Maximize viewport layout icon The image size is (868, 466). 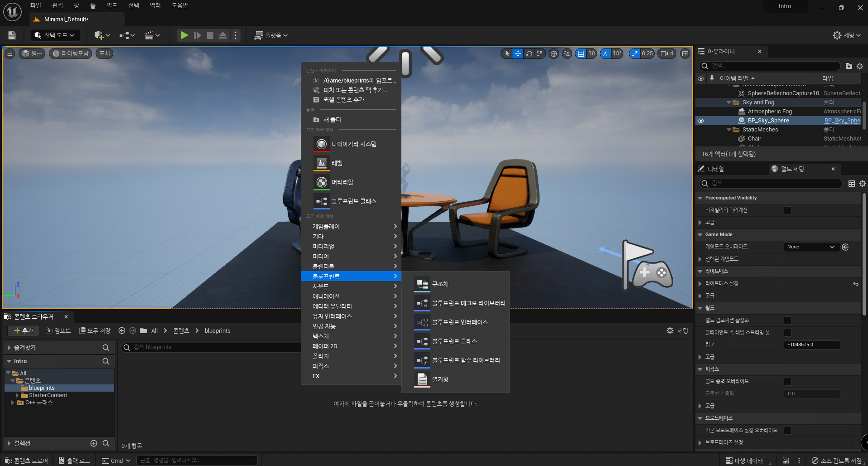point(685,53)
